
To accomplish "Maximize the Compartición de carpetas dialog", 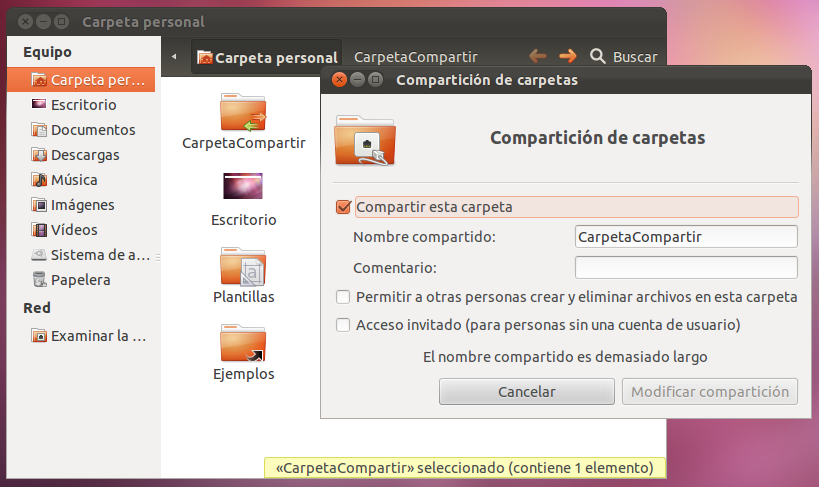I will pyautogui.click(x=375, y=79).
